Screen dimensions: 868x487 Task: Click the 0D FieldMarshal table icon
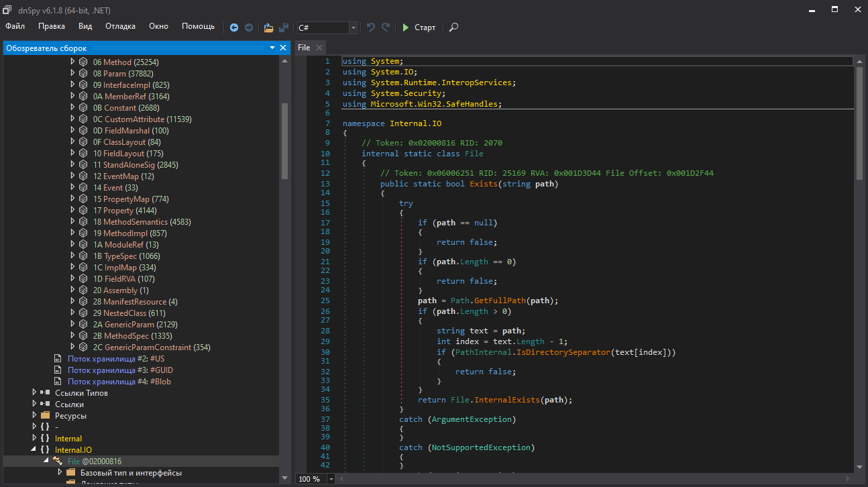click(84, 131)
